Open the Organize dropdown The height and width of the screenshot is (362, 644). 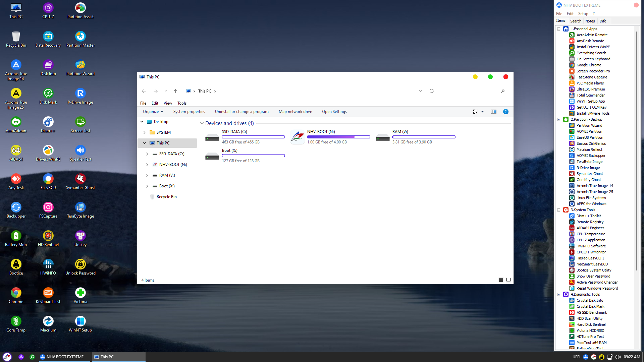click(153, 112)
